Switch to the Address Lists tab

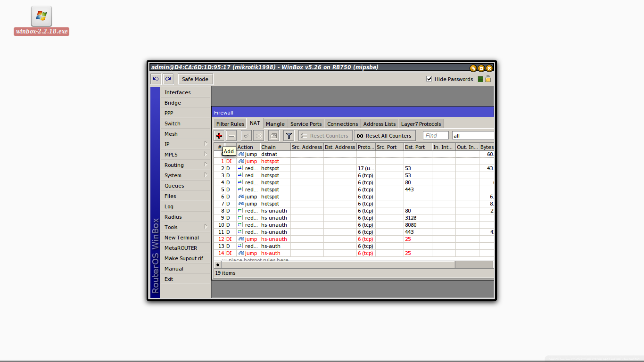[380, 124]
